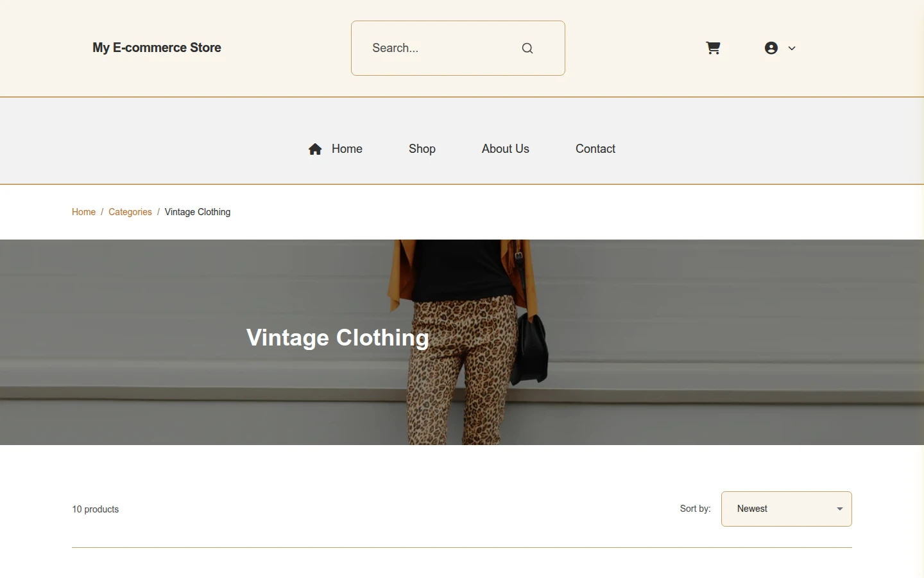The width and height of the screenshot is (924, 578).
Task: Click the Sort by dropdown arrow
Action: pos(839,509)
